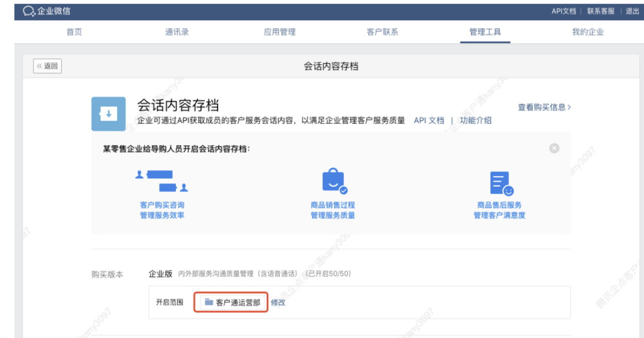Click the 商品销售过程 管理服务质量 caption
This screenshot has width=644, height=338.
(333, 210)
